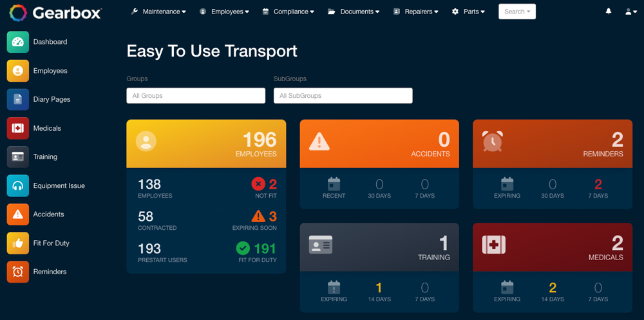Click the Reminders alarm clock sidebar icon
The image size is (644, 320).
coord(17,272)
